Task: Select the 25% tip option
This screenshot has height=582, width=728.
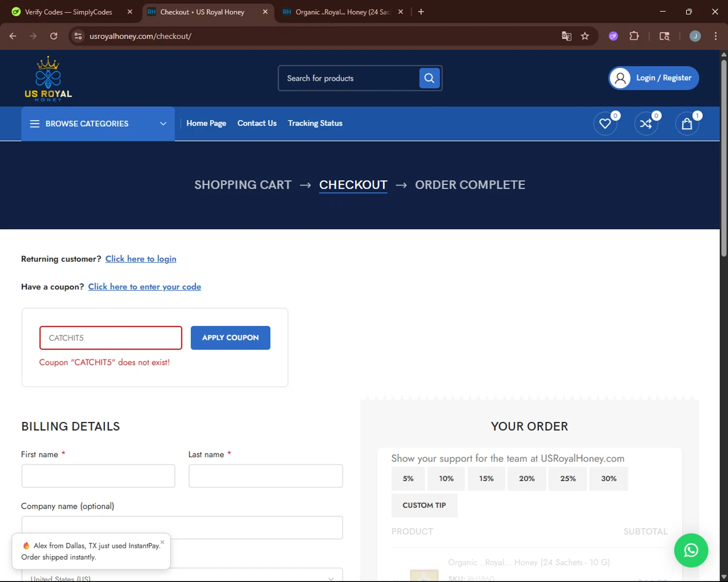Action: point(568,479)
